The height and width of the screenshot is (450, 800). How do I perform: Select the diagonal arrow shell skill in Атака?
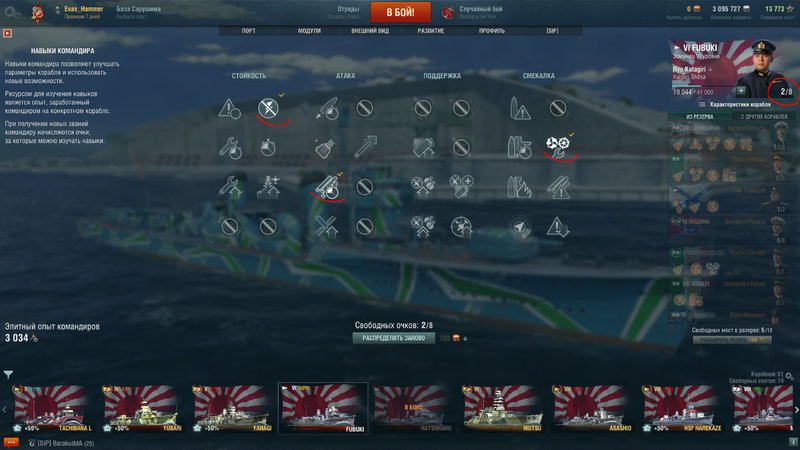click(x=365, y=147)
